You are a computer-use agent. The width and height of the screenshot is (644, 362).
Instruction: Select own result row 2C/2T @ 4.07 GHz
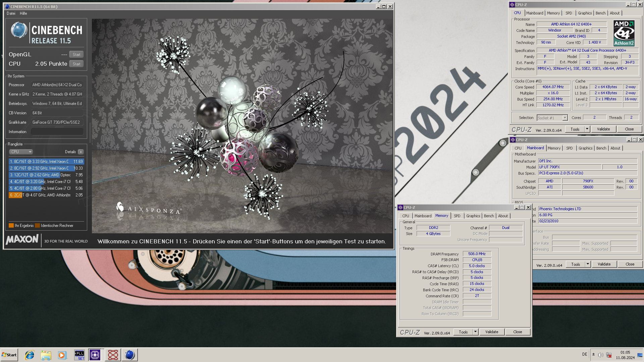[x=46, y=195]
